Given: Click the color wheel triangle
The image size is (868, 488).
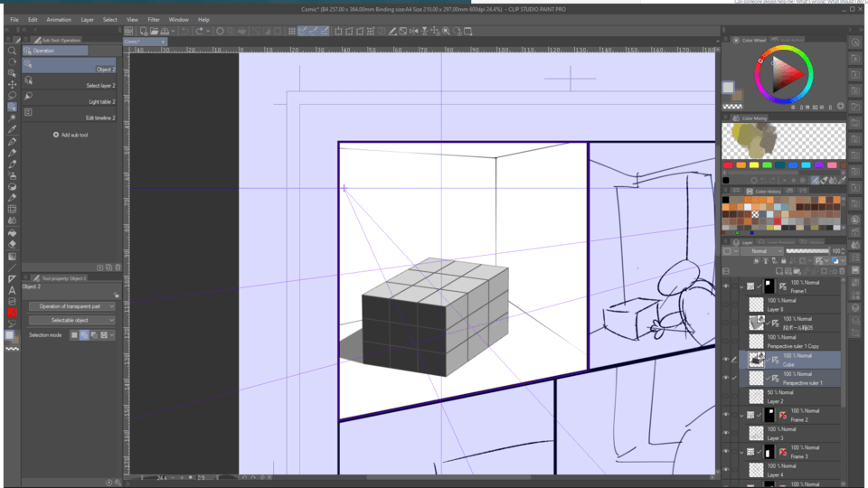Looking at the screenshot, I should pos(787,74).
